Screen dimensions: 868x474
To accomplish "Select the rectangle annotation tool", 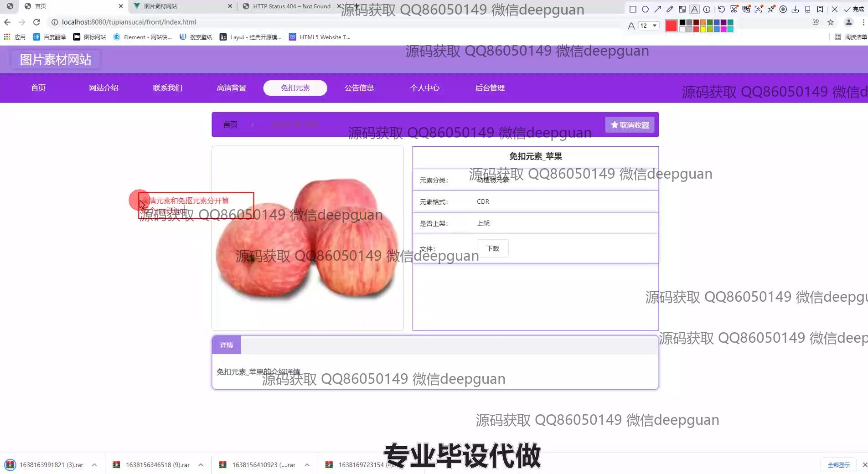I will tap(633, 9).
